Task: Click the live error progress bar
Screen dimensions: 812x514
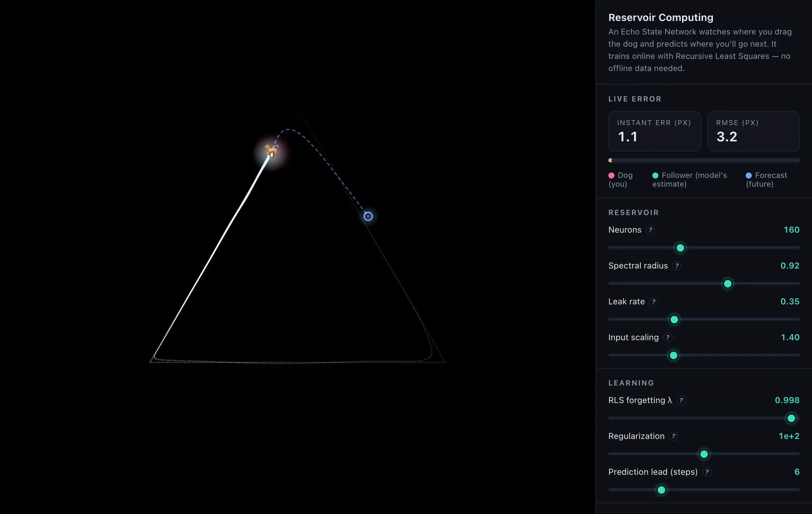Action: pyautogui.click(x=704, y=160)
